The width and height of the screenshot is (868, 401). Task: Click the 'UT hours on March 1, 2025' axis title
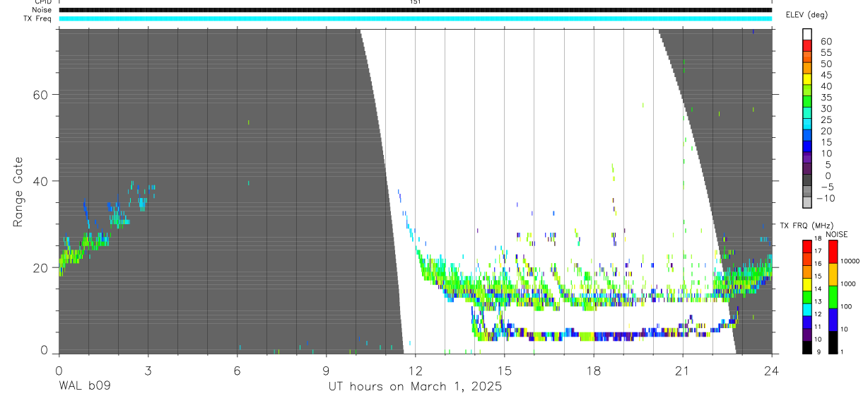point(415,387)
